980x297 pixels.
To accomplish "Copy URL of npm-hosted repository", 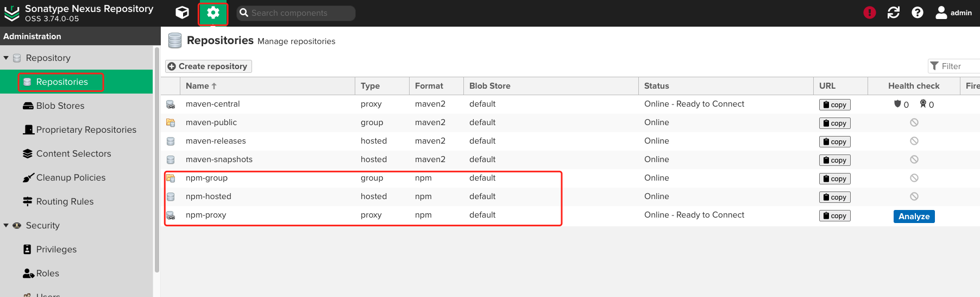I will (835, 197).
